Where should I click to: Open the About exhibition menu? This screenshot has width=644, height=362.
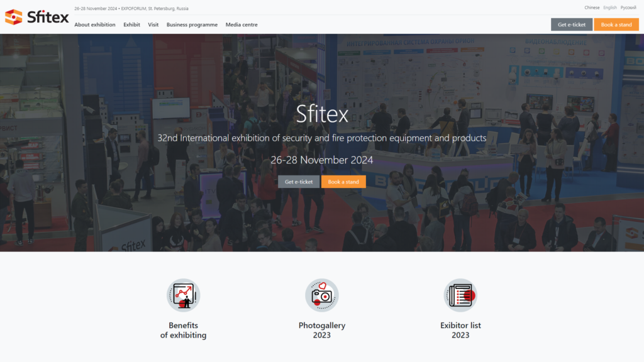point(95,25)
